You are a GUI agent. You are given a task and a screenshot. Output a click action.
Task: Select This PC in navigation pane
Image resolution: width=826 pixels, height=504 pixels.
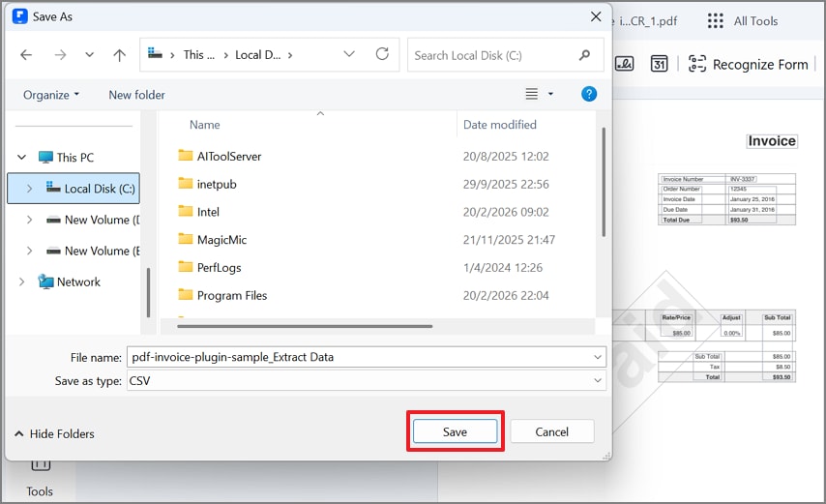click(x=74, y=157)
